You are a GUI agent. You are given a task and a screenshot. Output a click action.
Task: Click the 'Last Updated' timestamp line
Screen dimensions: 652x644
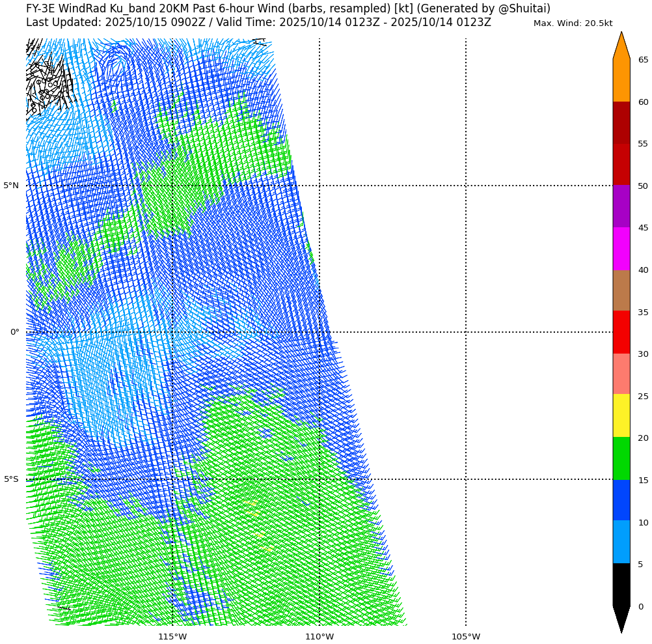(258, 23)
